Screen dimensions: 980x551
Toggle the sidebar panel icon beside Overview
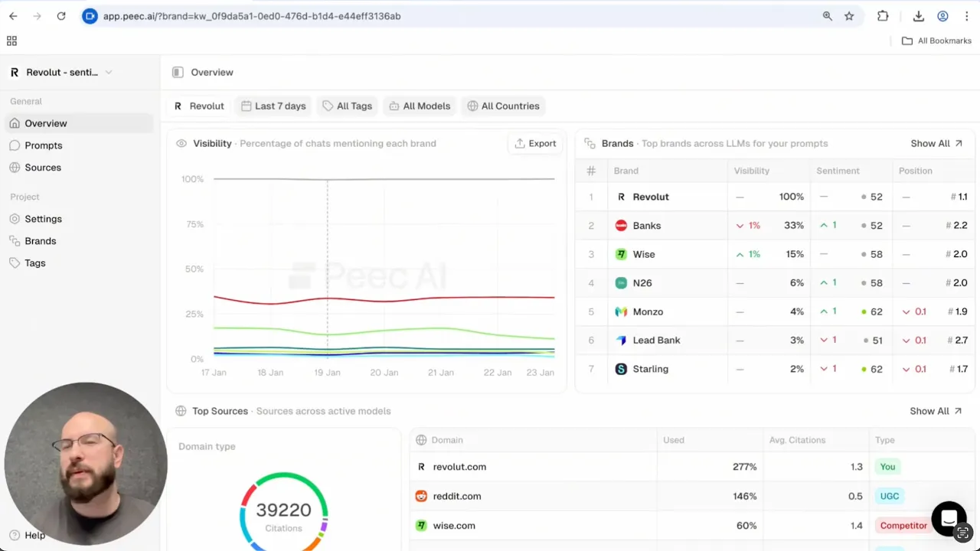click(178, 72)
